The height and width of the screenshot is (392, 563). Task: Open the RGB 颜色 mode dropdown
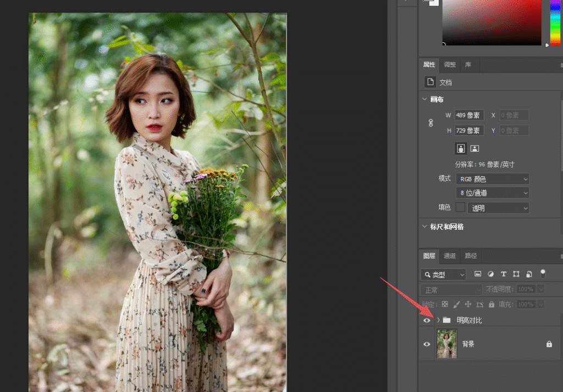(493, 179)
